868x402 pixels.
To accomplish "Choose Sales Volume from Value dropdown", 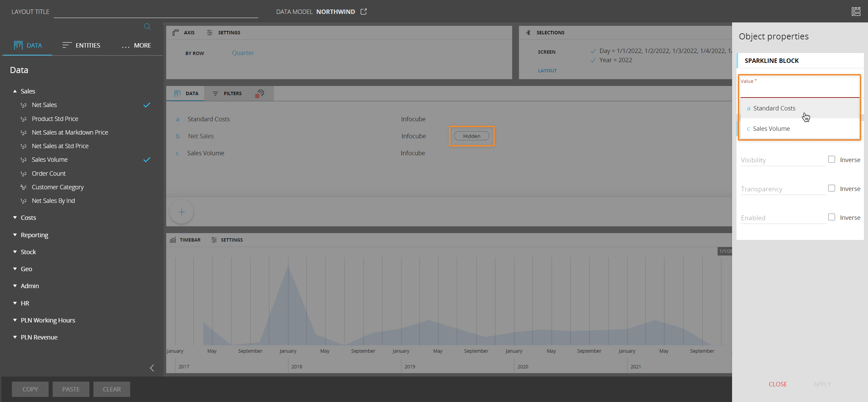I will coord(771,129).
